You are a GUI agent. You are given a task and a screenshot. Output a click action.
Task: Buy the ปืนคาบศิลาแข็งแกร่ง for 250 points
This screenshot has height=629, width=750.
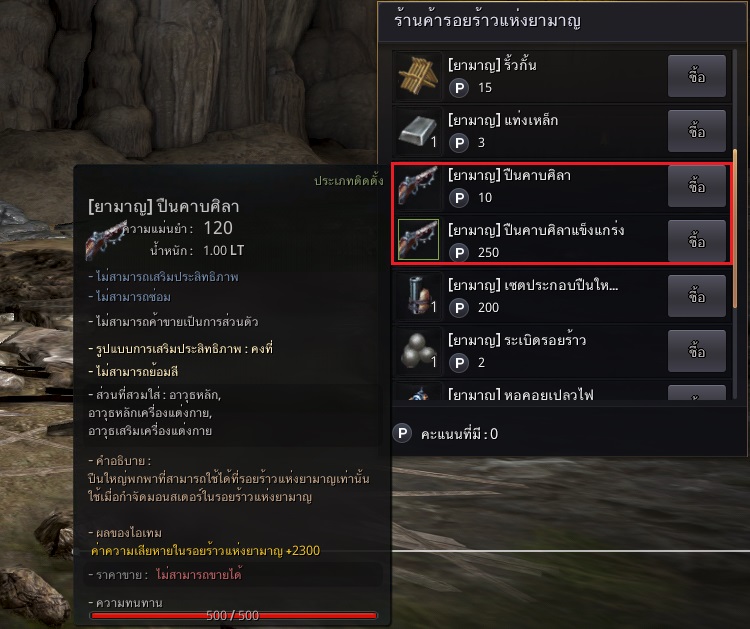(x=696, y=241)
